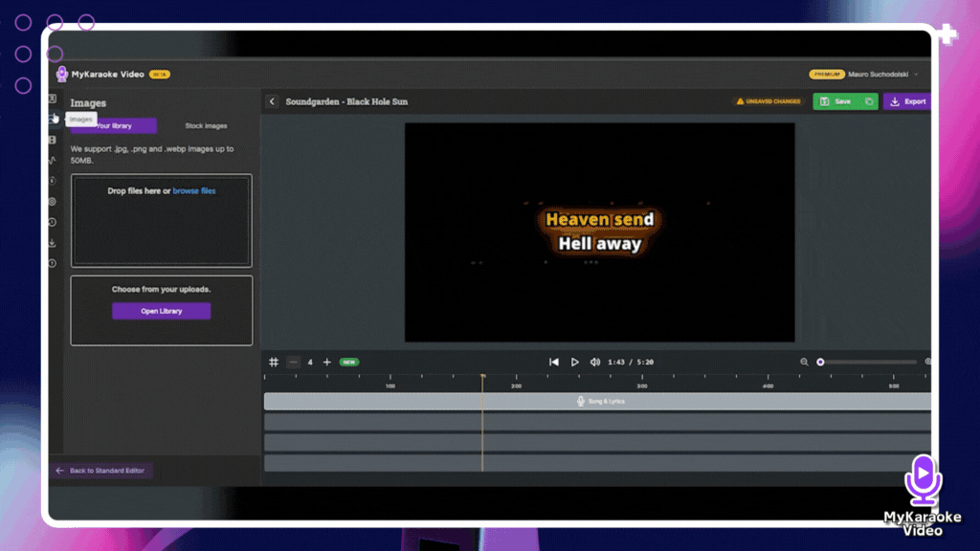
Task: Click the BETA badge beside app name
Action: pyautogui.click(x=160, y=75)
